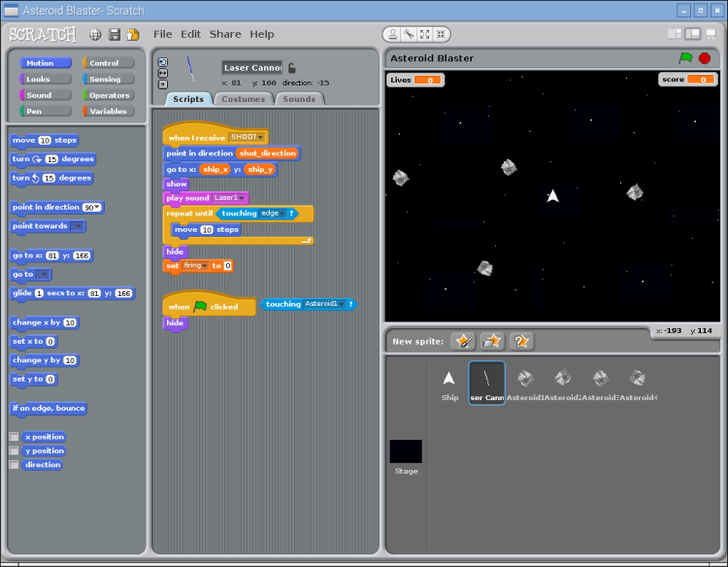728x567 pixels.
Task: Switch to the Sounds tab
Action: pos(299,99)
